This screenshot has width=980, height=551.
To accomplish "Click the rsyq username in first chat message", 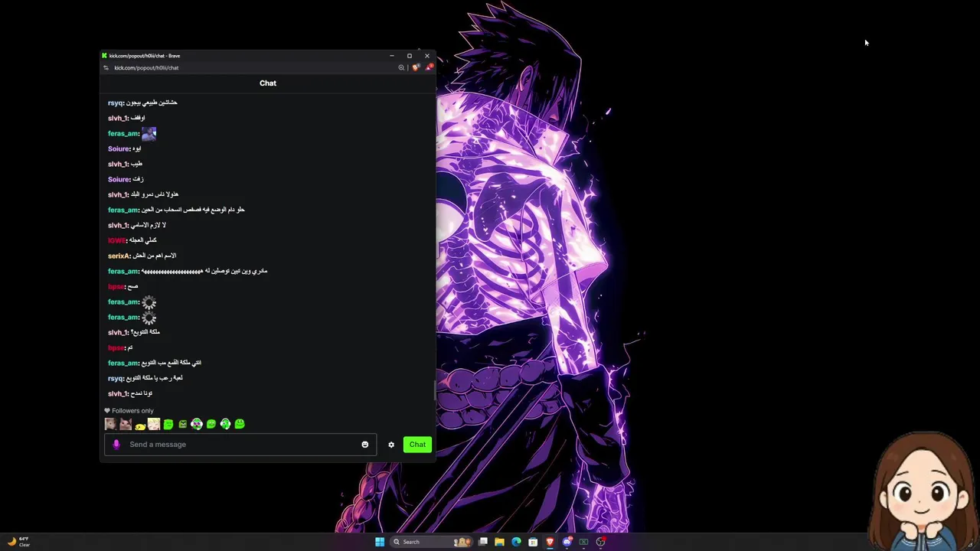I will pos(116,103).
